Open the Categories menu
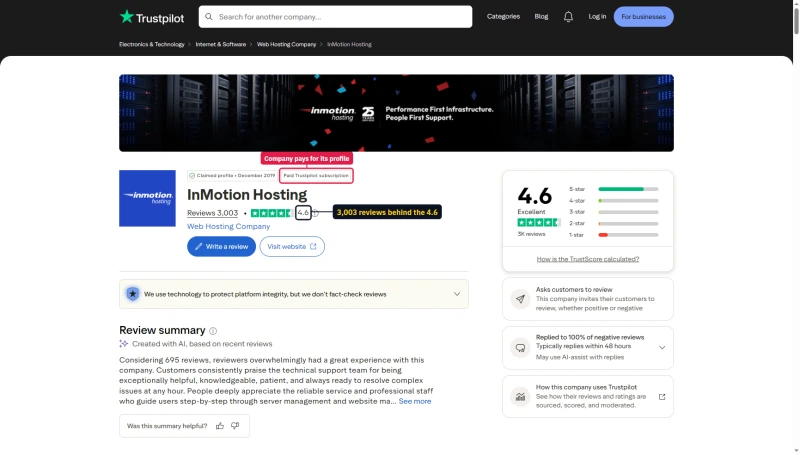800x455 pixels. (503, 16)
